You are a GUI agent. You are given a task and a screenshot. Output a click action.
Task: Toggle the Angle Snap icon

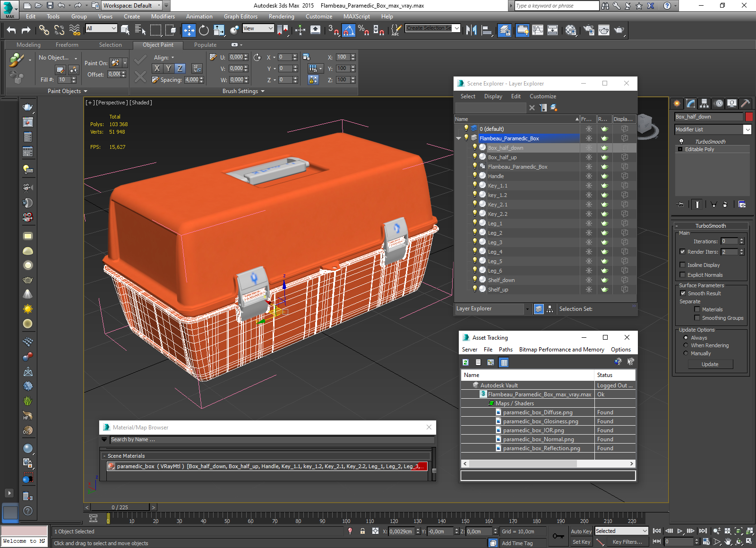[348, 30]
